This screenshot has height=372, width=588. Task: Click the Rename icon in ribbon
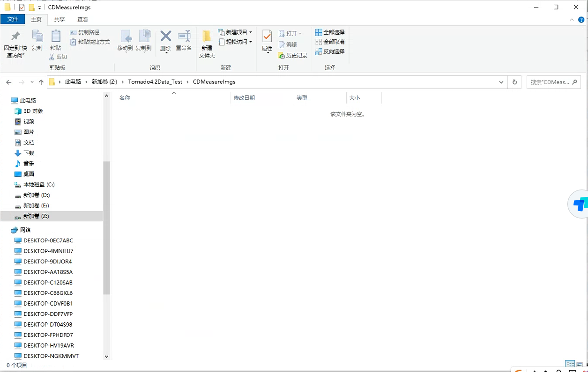click(x=184, y=36)
